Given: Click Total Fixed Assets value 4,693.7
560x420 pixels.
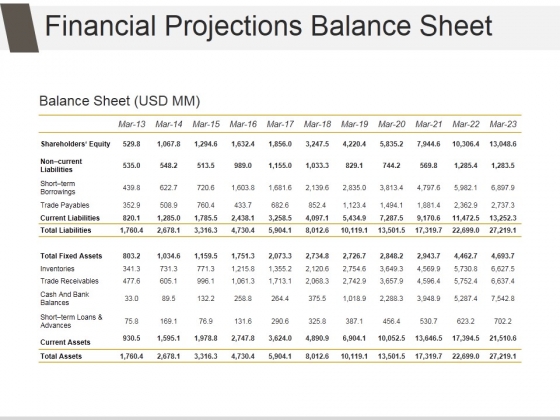Looking at the screenshot, I should pos(503,256).
